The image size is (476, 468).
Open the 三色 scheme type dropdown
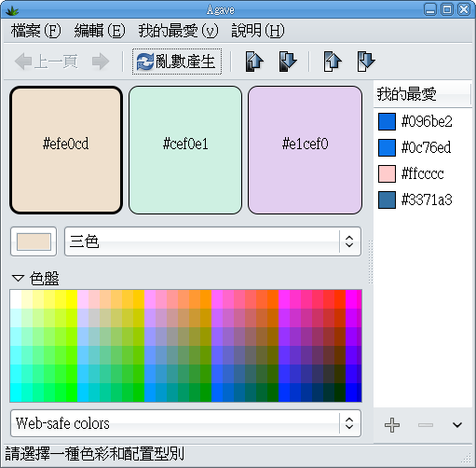[x=212, y=241]
